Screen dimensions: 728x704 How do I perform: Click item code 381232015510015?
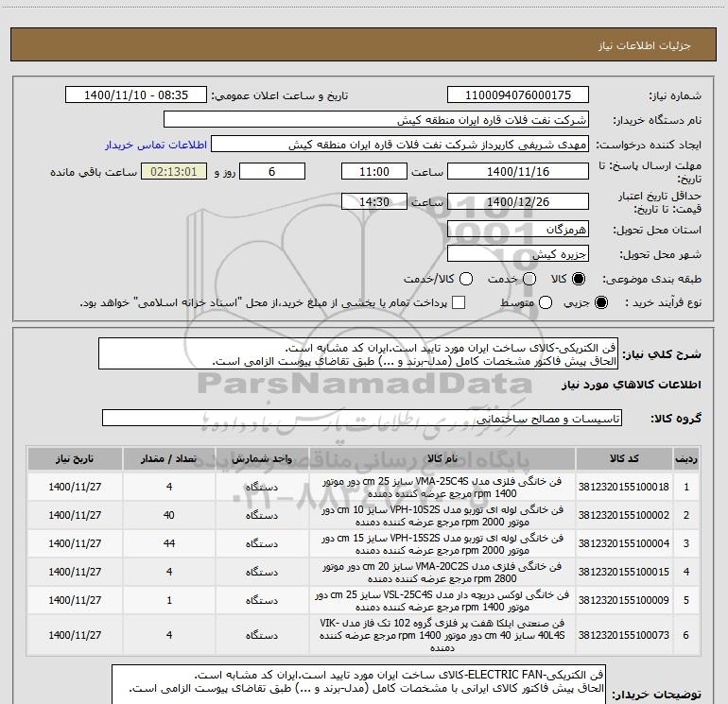(x=624, y=572)
